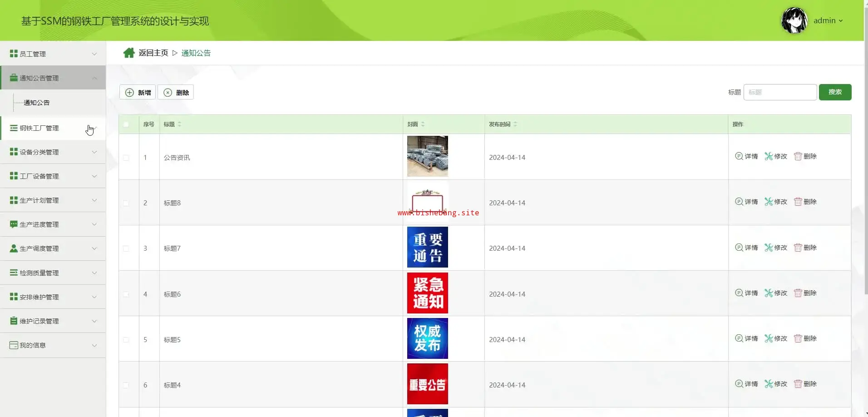Select 生产调度管理 in sidebar

(53, 248)
